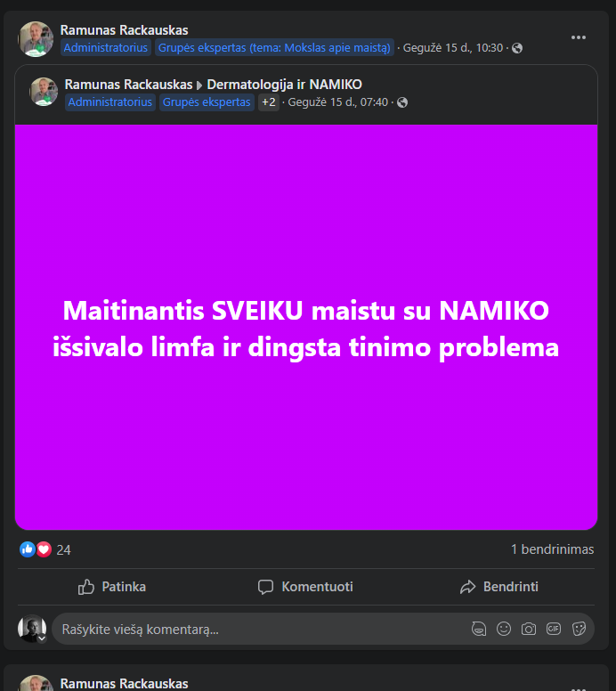This screenshot has width=616, height=691.
Task: Open the emoji picker in comment box
Action: point(504,629)
